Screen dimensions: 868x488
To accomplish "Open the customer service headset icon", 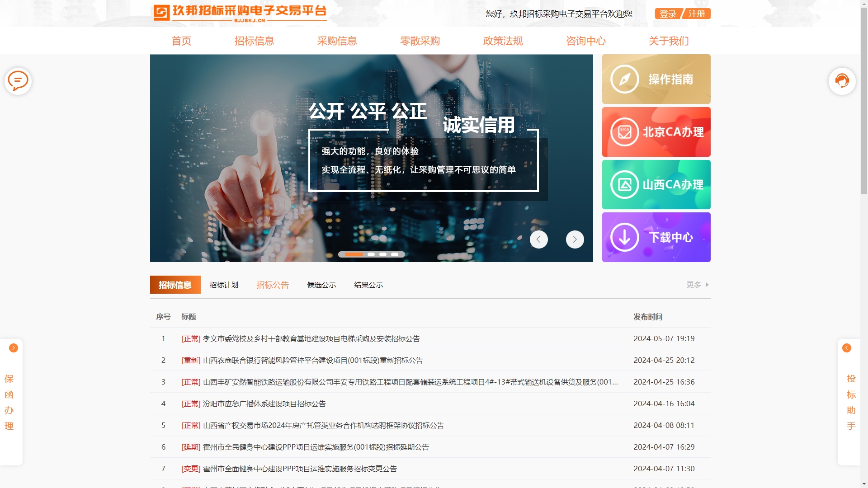I will tap(842, 81).
